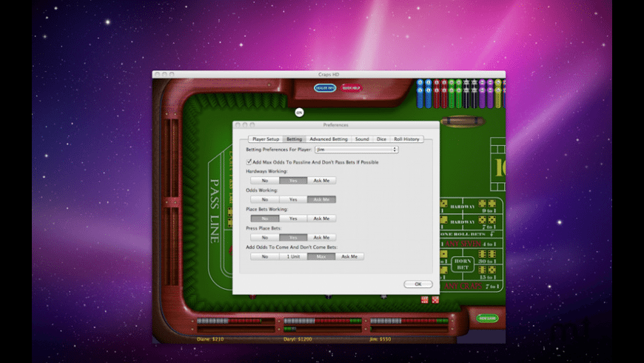Set Come odds to No

click(x=265, y=256)
